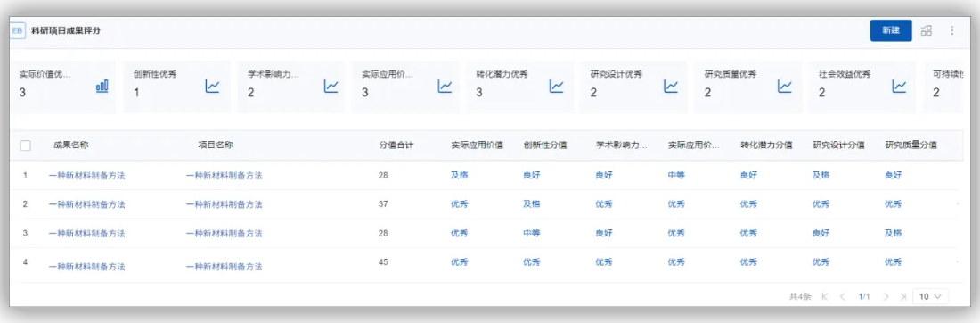
Task: Click line chart icon on 转化潜力优秀 card
Action: click(x=556, y=87)
